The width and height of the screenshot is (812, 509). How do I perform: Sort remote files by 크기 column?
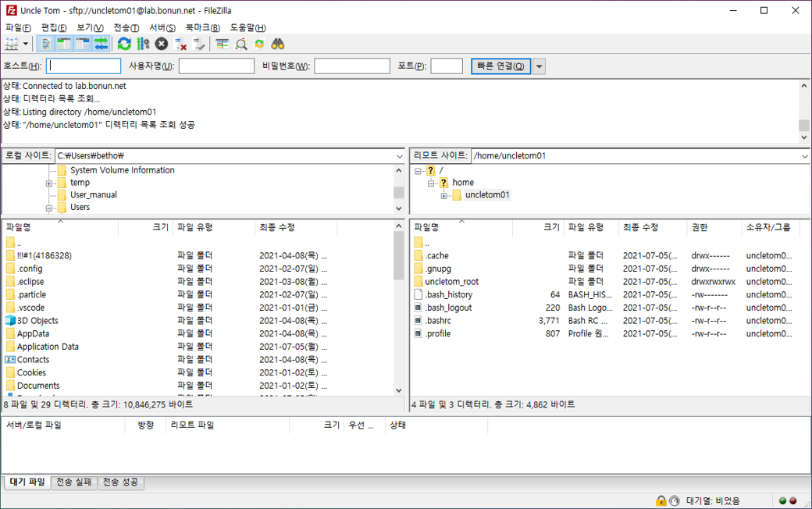(538, 227)
